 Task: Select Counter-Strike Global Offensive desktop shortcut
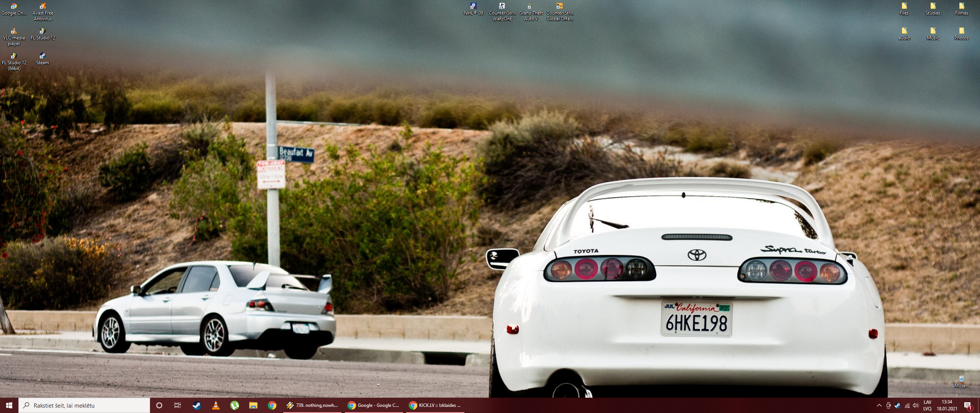tap(560, 12)
